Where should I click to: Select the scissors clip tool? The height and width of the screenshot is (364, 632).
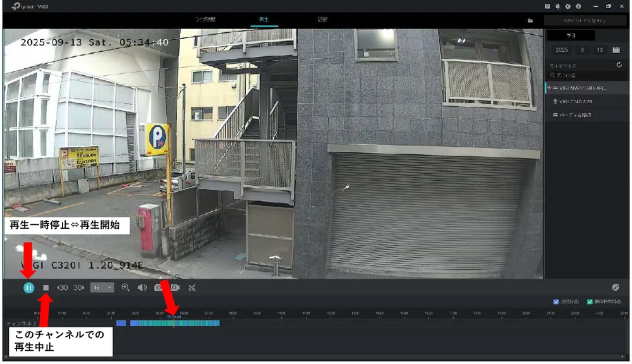tap(192, 288)
